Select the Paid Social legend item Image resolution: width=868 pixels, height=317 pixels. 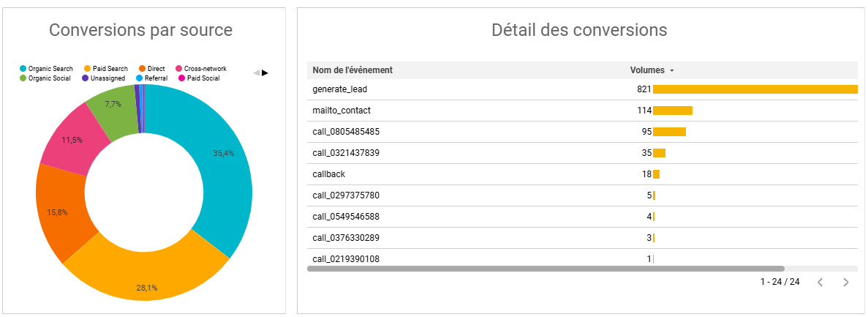coord(200,78)
